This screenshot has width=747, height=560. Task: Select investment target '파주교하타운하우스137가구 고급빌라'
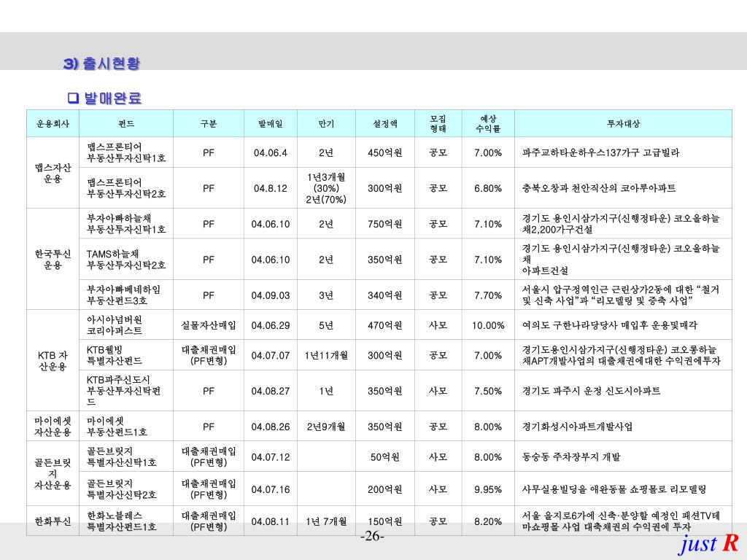point(601,153)
